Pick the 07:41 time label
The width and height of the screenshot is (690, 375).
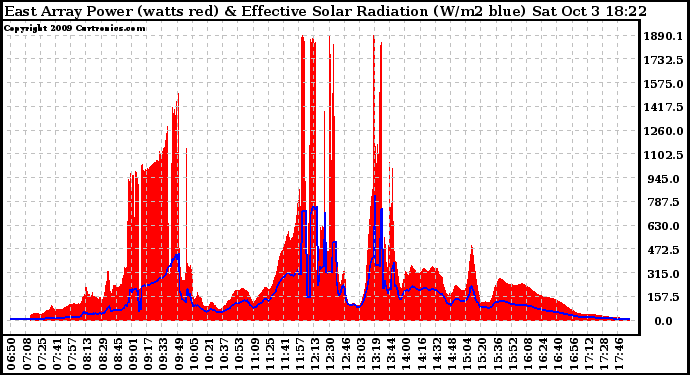[57, 353]
